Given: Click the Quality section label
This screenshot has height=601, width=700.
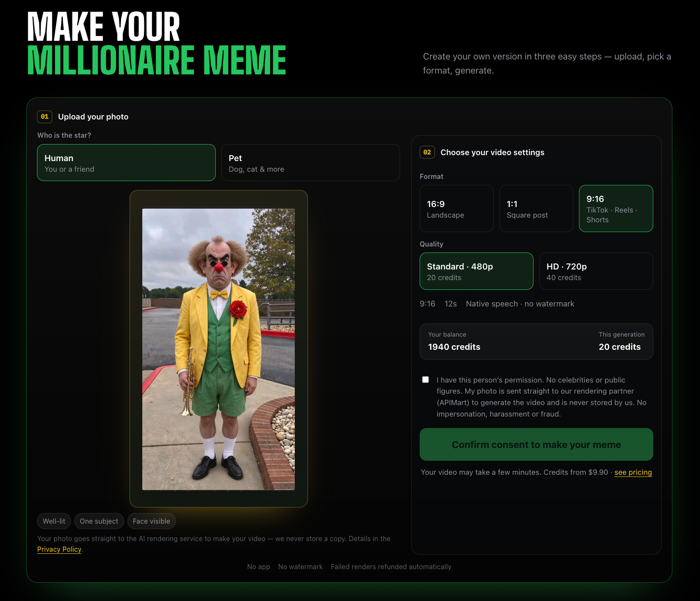Looking at the screenshot, I should click(432, 244).
